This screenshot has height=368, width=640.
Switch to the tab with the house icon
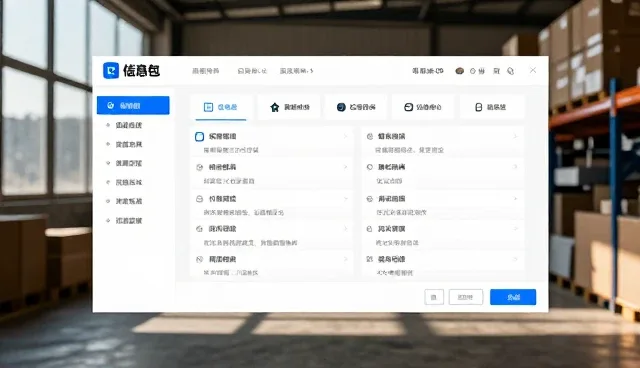pyautogui.click(x=289, y=107)
